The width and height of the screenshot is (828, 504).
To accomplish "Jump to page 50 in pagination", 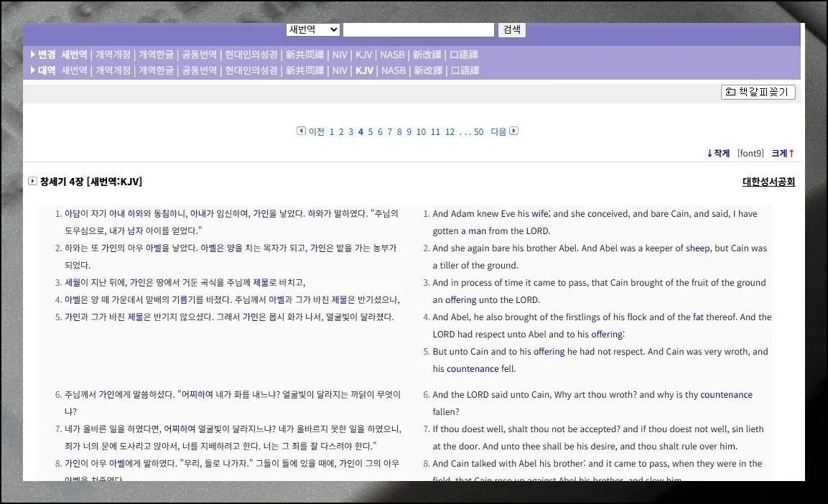I will [477, 131].
